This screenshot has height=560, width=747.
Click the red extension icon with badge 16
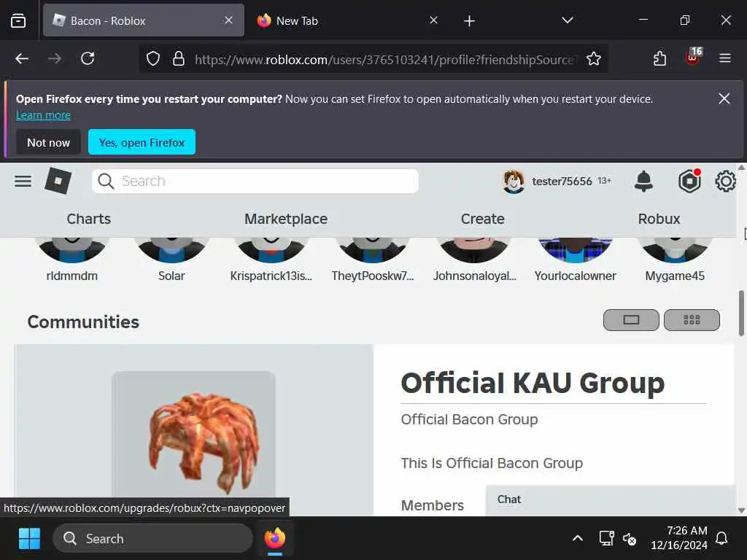click(x=693, y=57)
